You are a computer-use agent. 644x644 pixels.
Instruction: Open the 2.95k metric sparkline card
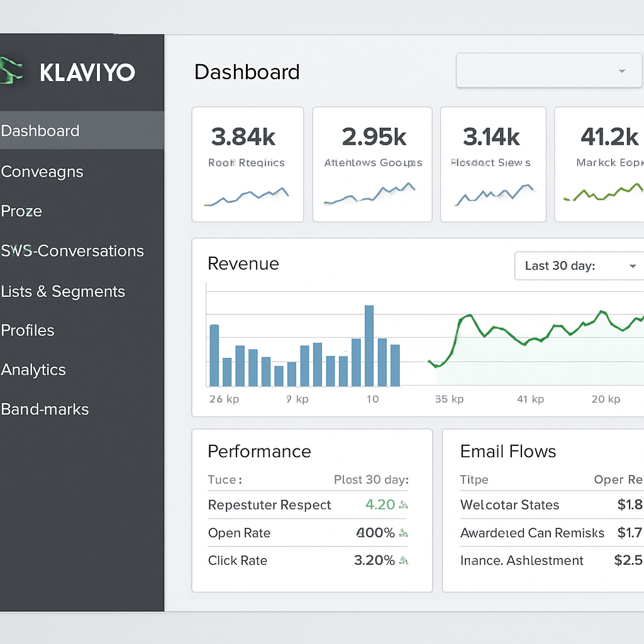(372, 164)
